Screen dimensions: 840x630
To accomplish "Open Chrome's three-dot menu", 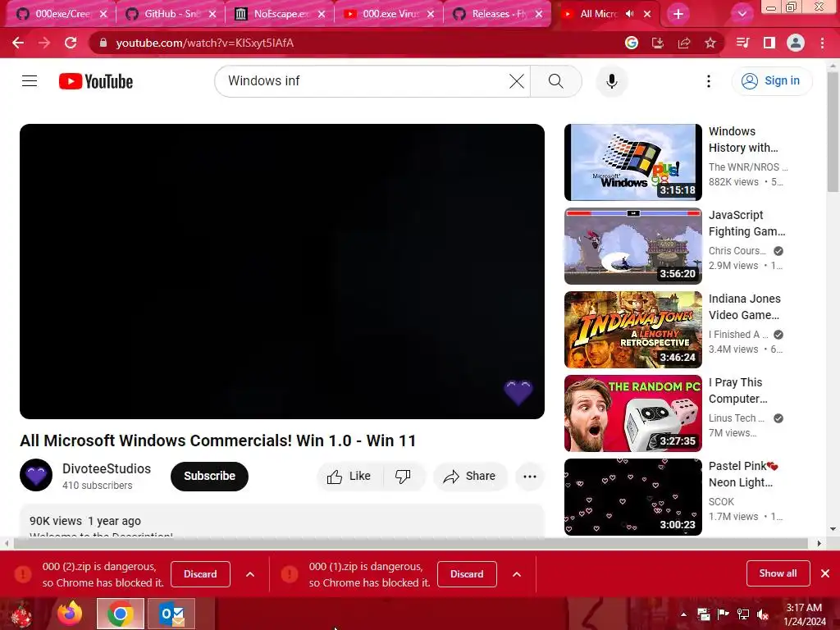I will pos(822,43).
